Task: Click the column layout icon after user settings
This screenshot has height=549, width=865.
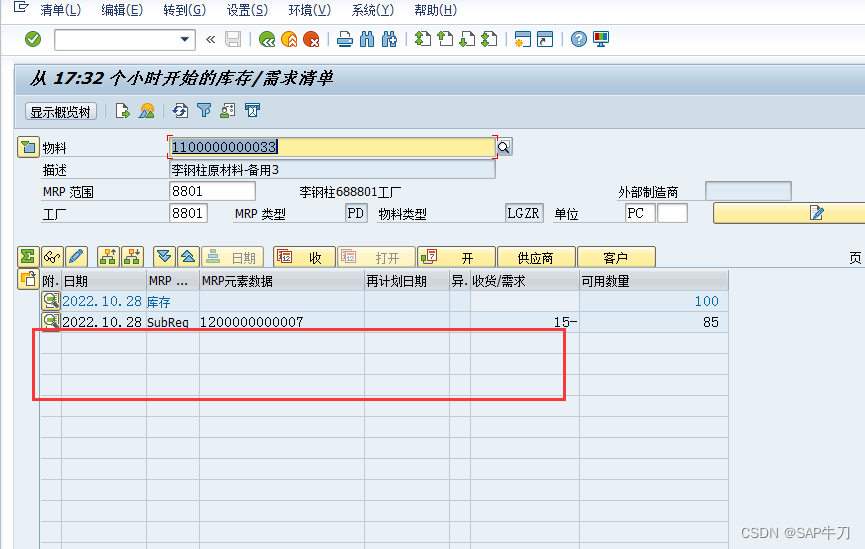Action: coord(252,111)
